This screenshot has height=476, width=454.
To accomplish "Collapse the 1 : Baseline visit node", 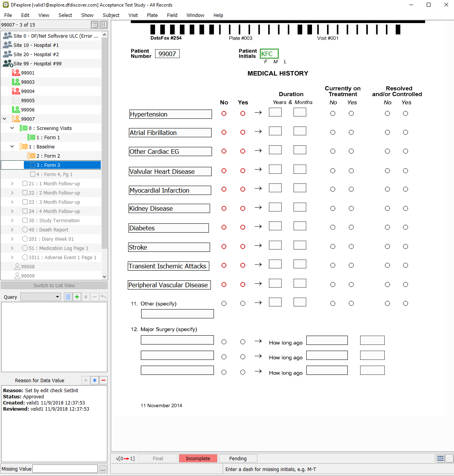I will pyautogui.click(x=12, y=146).
